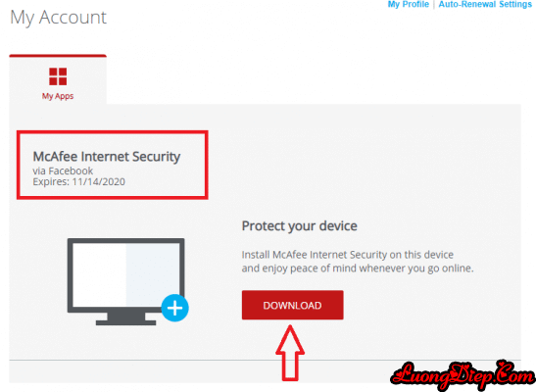Screen dimensions: 536x392
Task: Click the LuongDiep.Com watermark logo
Action: (x=463, y=376)
